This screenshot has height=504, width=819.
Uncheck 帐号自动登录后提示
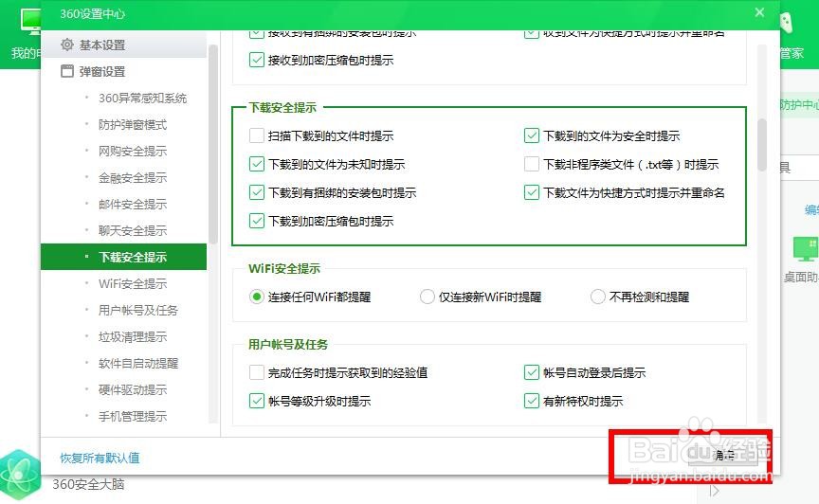531,373
